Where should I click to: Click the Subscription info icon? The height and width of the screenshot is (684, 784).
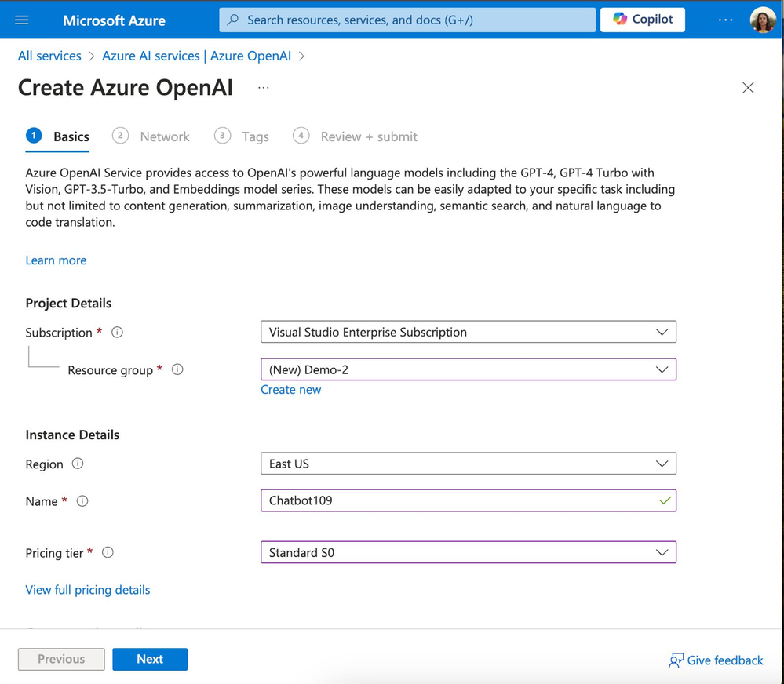pyautogui.click(x=117, y=333)
